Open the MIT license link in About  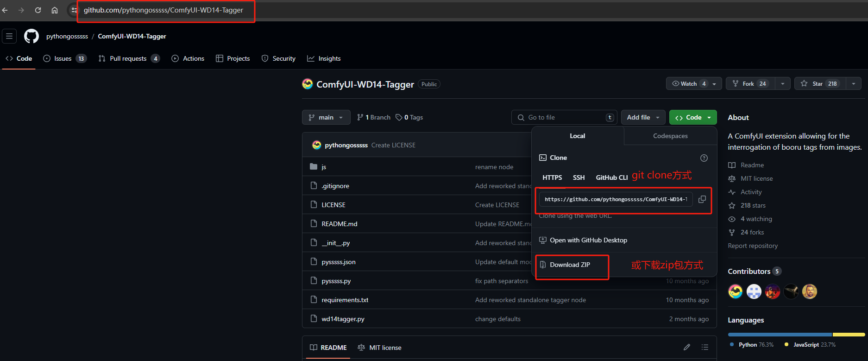[x=750, y=178]
